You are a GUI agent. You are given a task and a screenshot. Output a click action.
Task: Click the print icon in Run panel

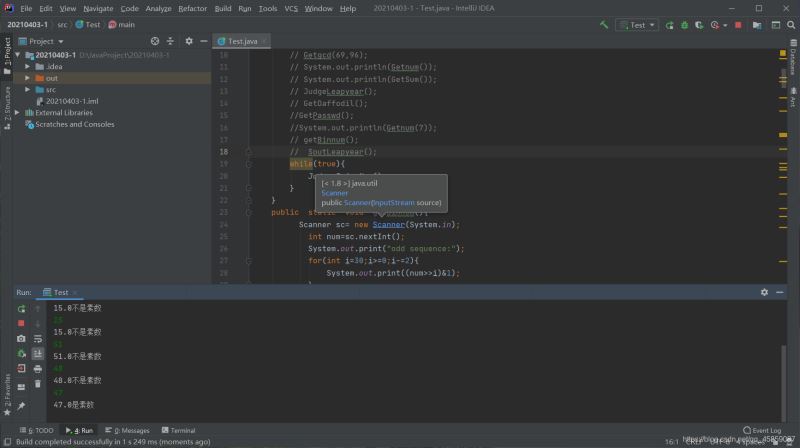(x=37, y=368)
